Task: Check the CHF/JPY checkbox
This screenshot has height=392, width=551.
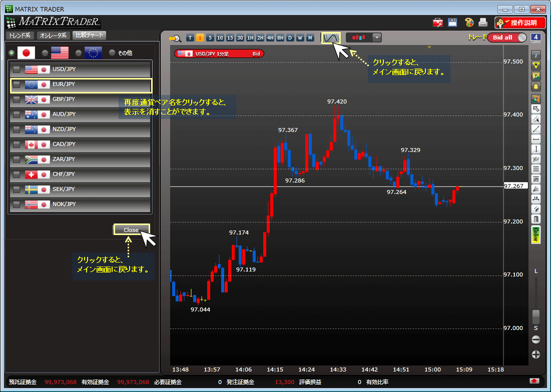Action: coord(17,174)
